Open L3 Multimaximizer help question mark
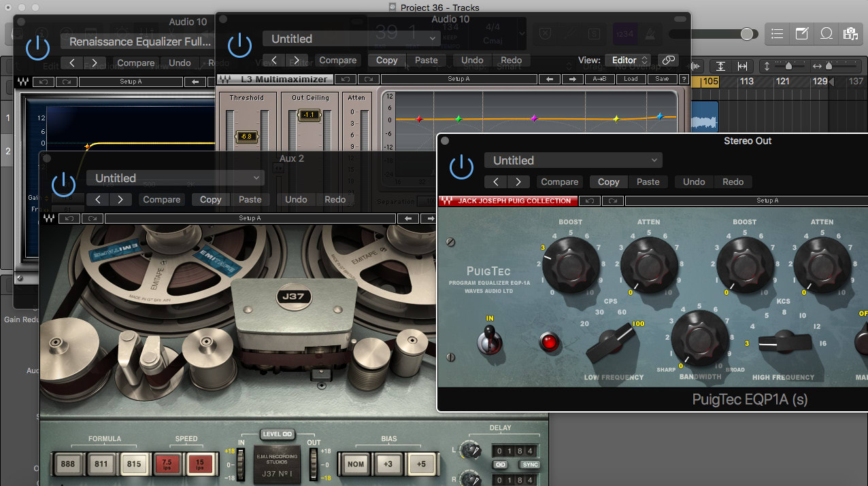This screenshot has width=868, height=486. pyautogui.click(x=683, y=79)
